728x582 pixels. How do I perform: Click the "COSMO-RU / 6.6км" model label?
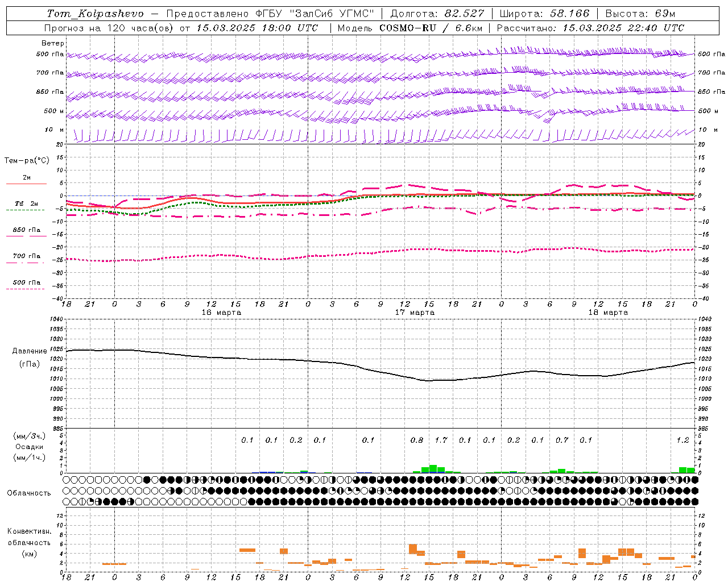pyautogui.click(x=431, y=28)
